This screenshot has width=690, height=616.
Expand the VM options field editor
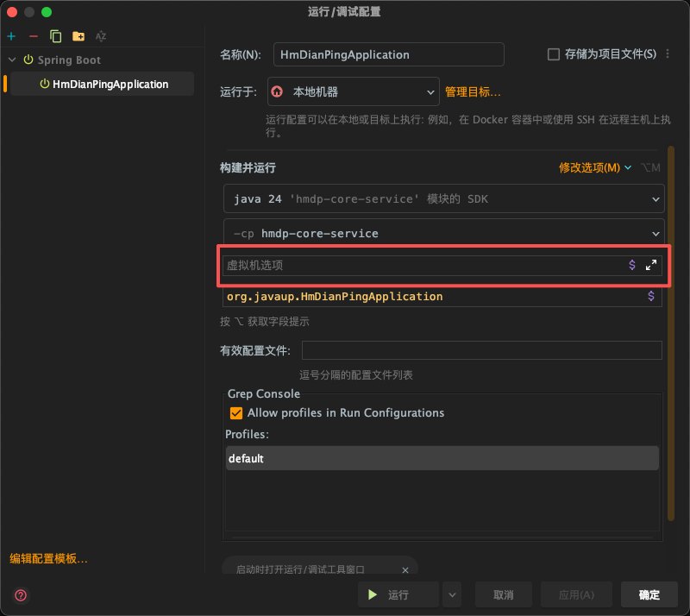pos(650,265)
